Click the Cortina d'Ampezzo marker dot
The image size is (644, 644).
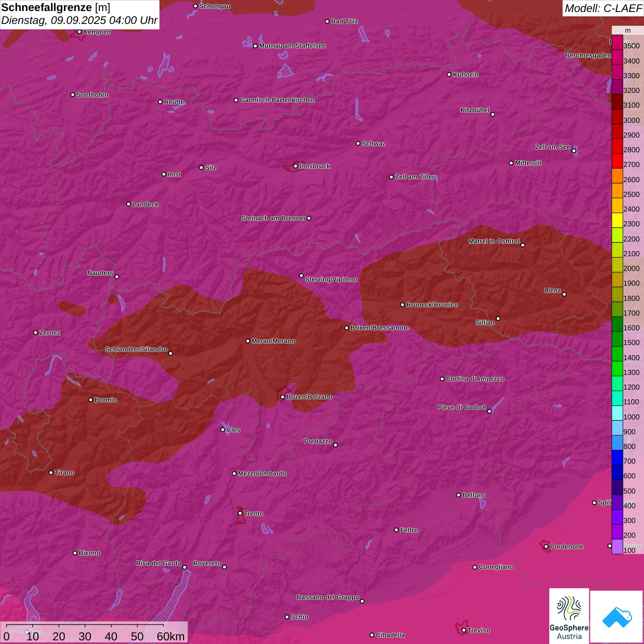442,379
